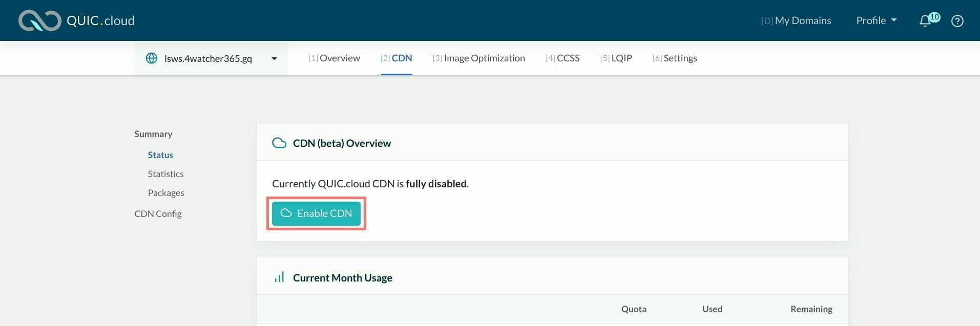Go to the Settings tab
This screenshot has height=326, width=980.
point(675,58)
